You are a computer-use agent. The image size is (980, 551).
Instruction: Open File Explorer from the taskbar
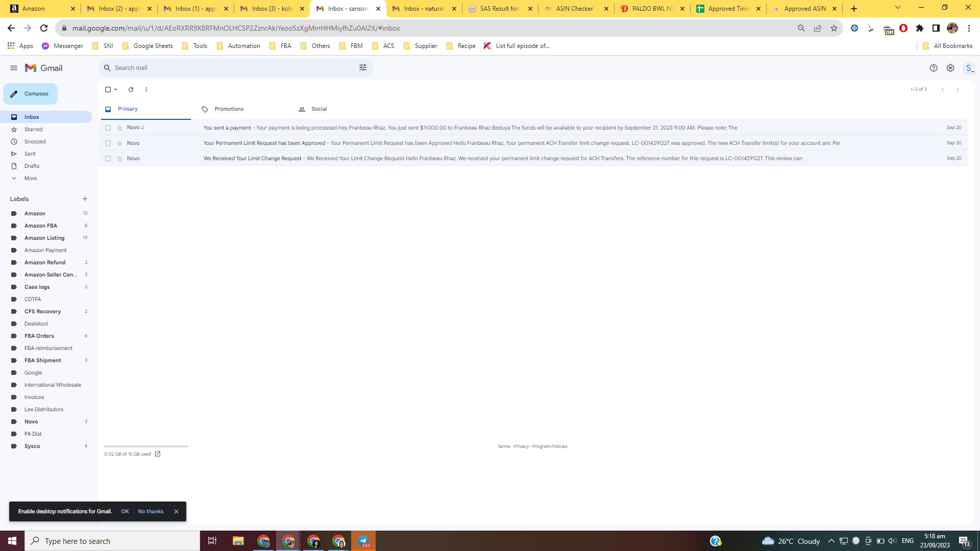(238, 541)
